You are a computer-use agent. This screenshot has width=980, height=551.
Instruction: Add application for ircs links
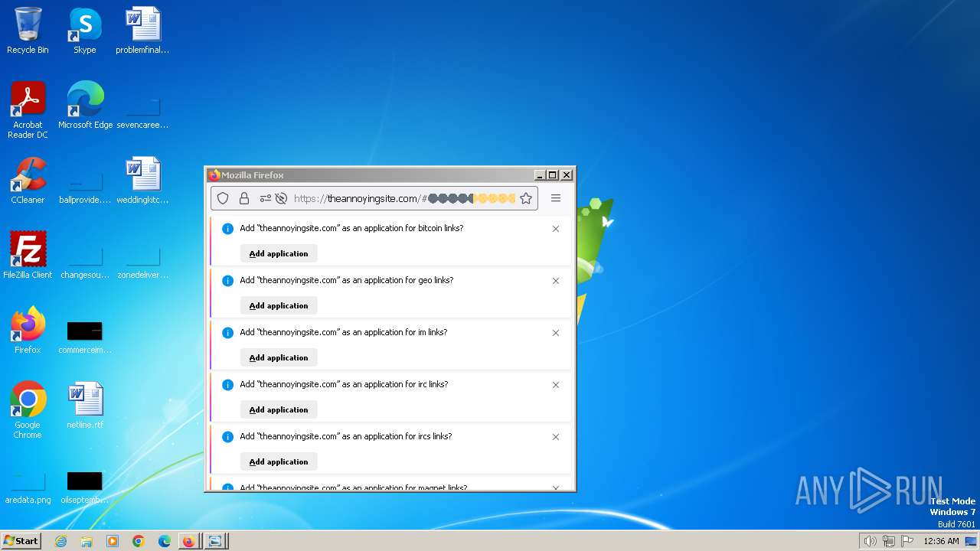(279, 461)
